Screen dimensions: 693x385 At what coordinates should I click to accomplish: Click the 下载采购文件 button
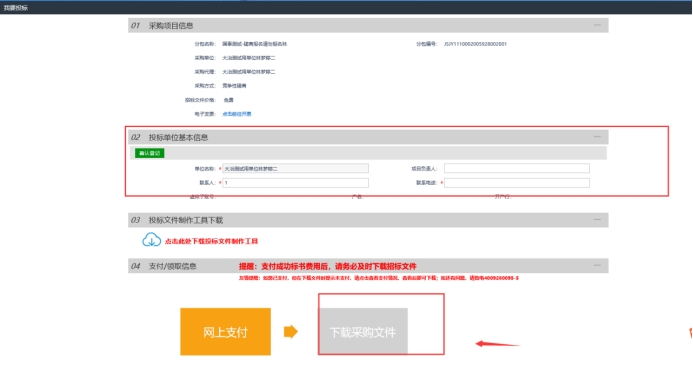(363, 332)
